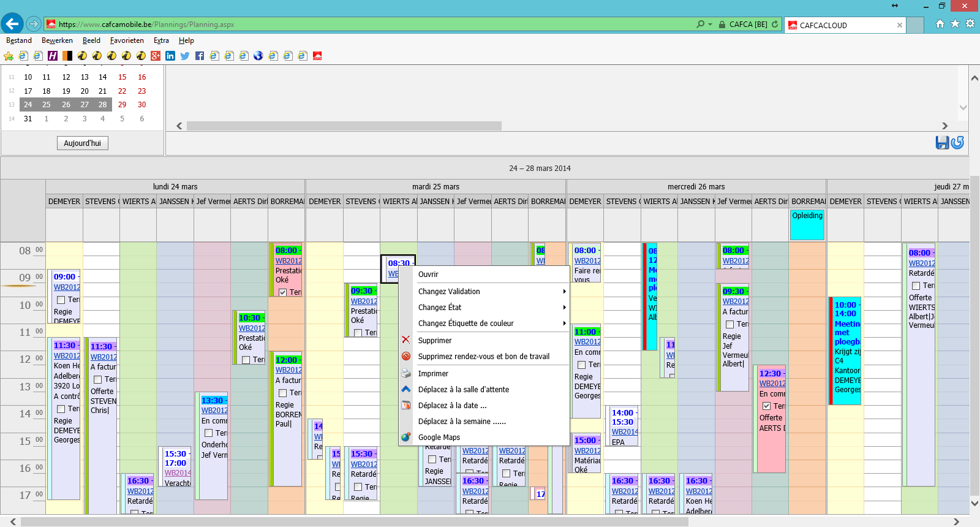The width and height of the screenshot is (980, 527).
Task: Open WB2014 link in lundi 15:30 appointment
Action: (x=178, y=473)
